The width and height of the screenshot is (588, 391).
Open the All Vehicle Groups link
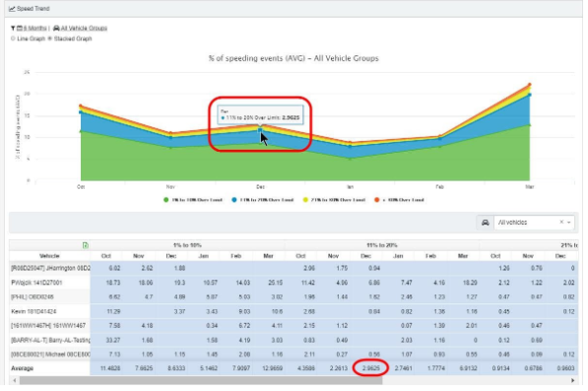pos(84,29)
